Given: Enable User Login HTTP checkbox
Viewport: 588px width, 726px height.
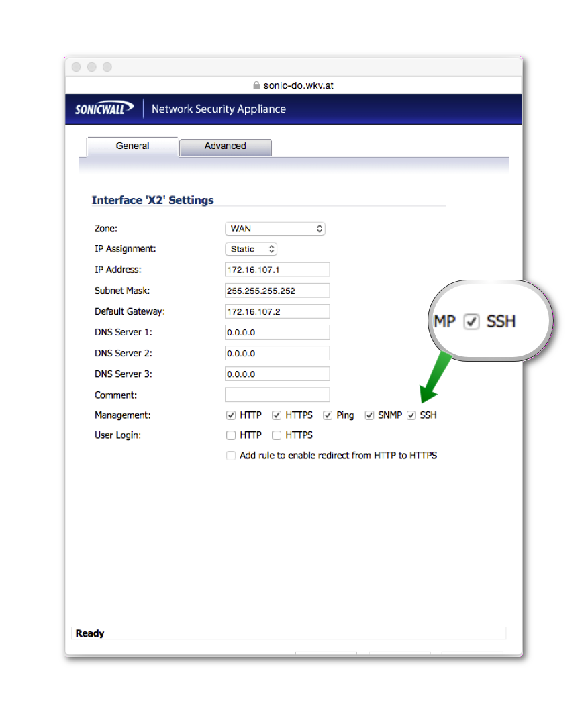Looking at the screenshot, I should click(x=231, y=435).
